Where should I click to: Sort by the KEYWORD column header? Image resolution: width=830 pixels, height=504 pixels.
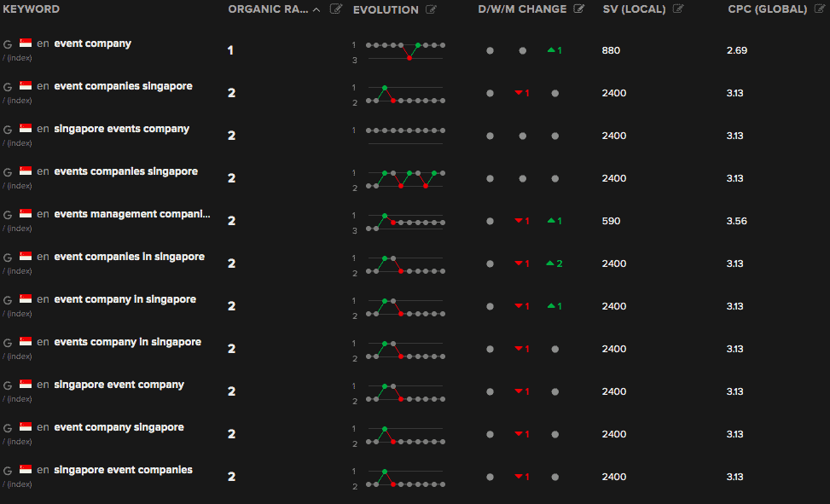coord(32,9)
